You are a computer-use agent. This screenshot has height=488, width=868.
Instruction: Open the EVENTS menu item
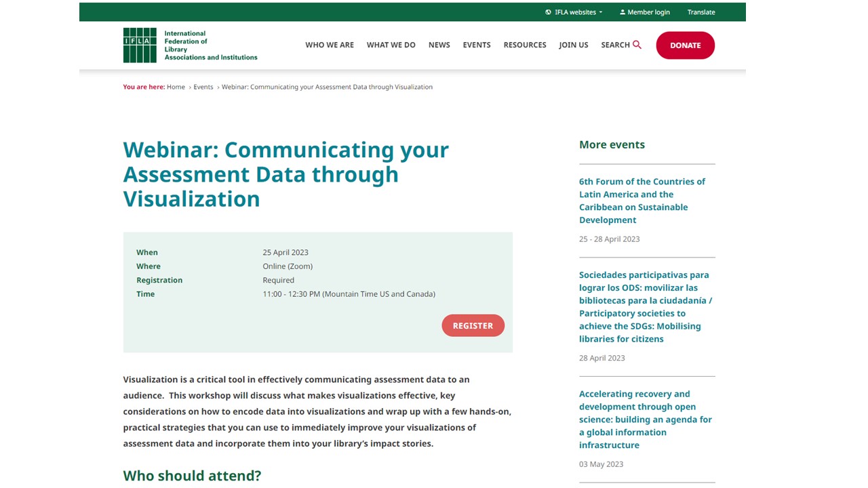click(477, 45)
